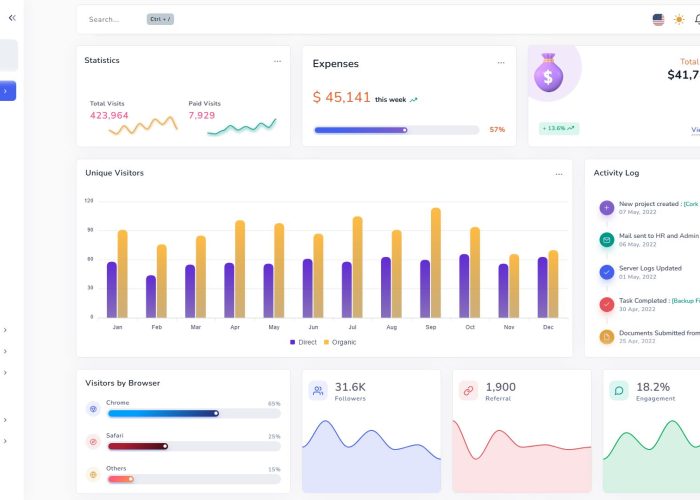Click the blue check icon for Server Logs Updated

point(606,272)
